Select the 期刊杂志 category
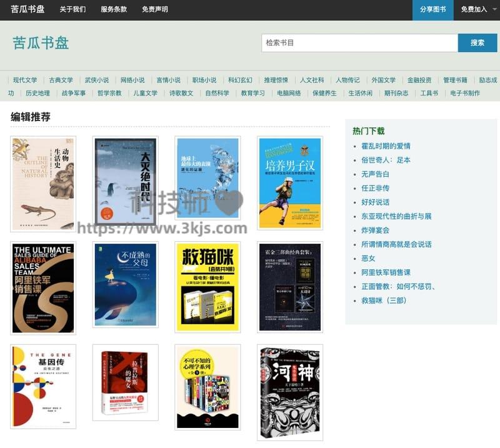This screenshot has width=500, height=448. (x=396, y=93)
